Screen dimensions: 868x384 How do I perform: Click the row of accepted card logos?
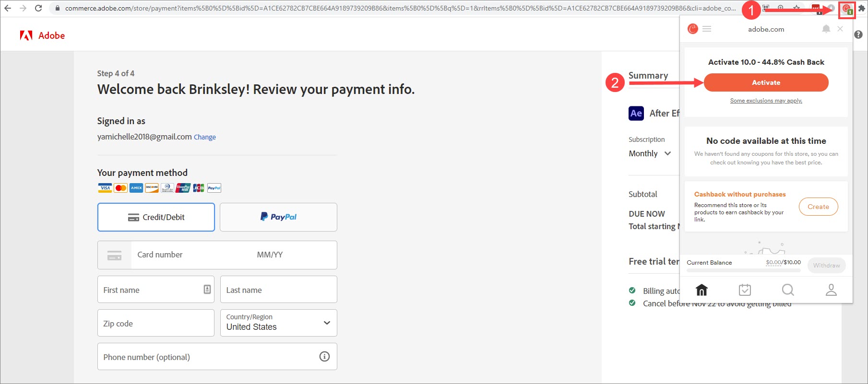pyautogui.click(x=159, y=188)
